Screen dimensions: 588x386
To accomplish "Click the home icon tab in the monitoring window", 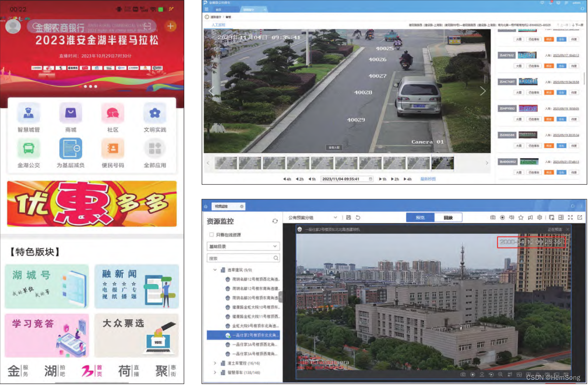I will tap(205, 206).
